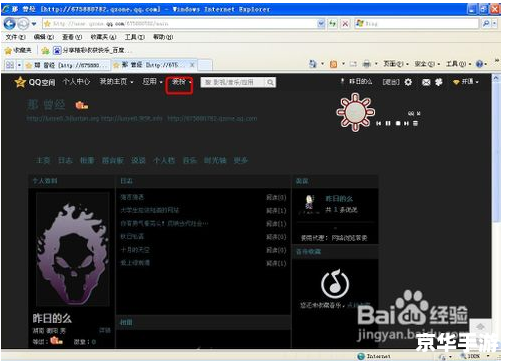
Task: Refresh the page using the green arrows icon
Action: [x=332, y=23]
